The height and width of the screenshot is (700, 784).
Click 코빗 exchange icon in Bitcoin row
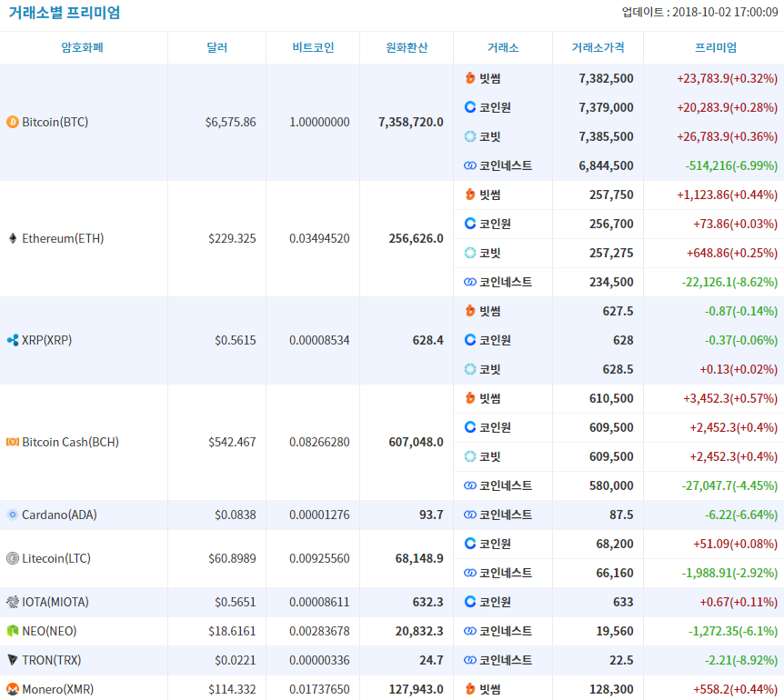(x=470, y=135)
